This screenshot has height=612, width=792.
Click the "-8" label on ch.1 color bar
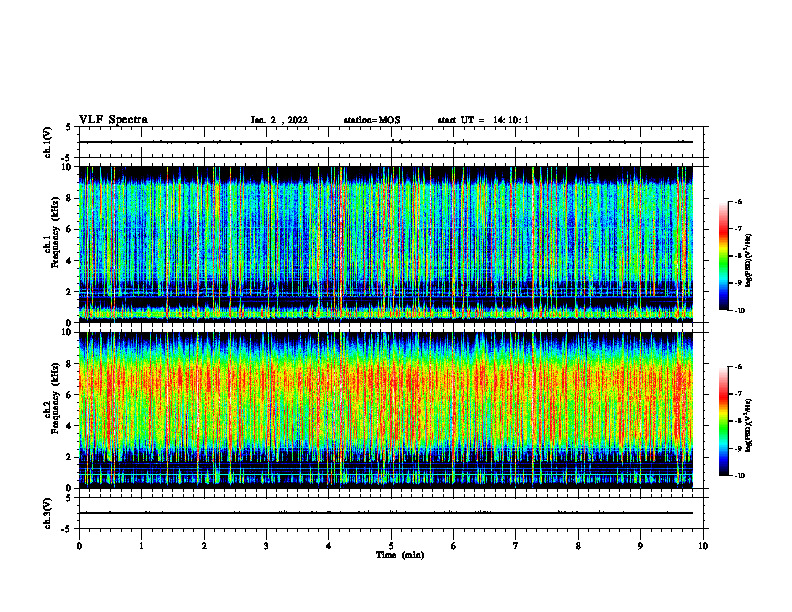click(x=738, y=256)
